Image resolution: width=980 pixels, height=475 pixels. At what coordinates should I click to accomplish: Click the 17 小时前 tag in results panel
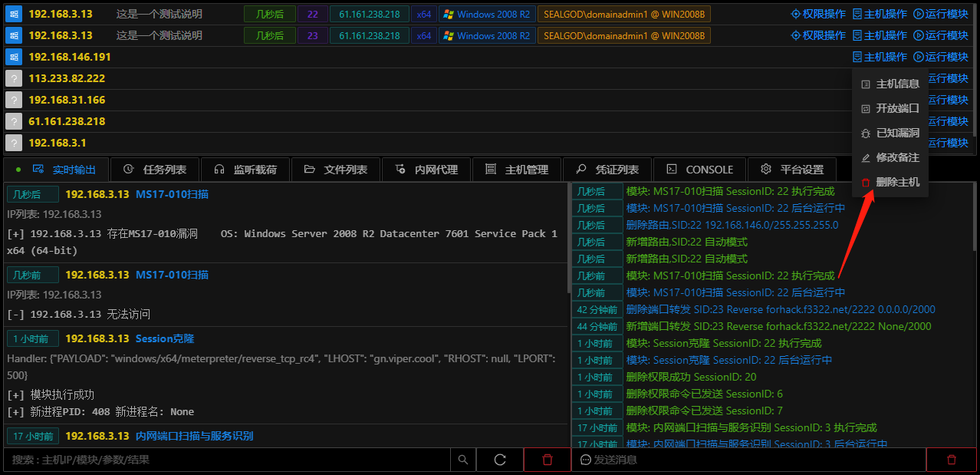tap(33, 436)
